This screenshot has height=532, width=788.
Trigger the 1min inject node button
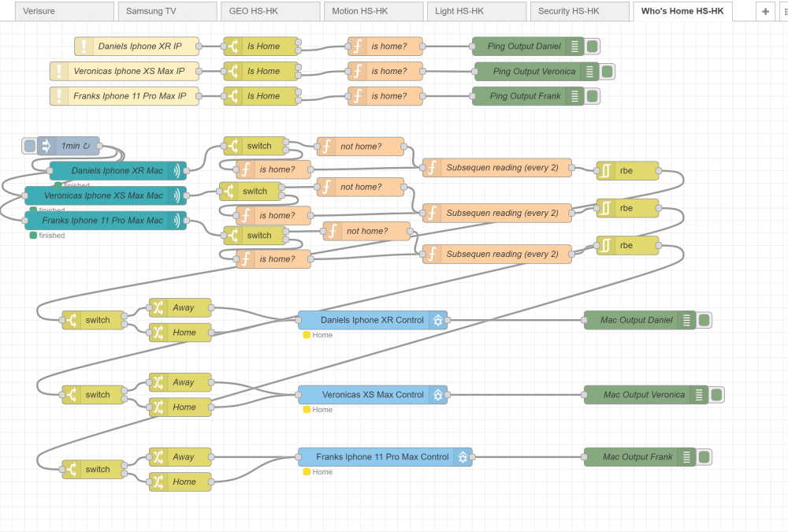pos(30,146)
